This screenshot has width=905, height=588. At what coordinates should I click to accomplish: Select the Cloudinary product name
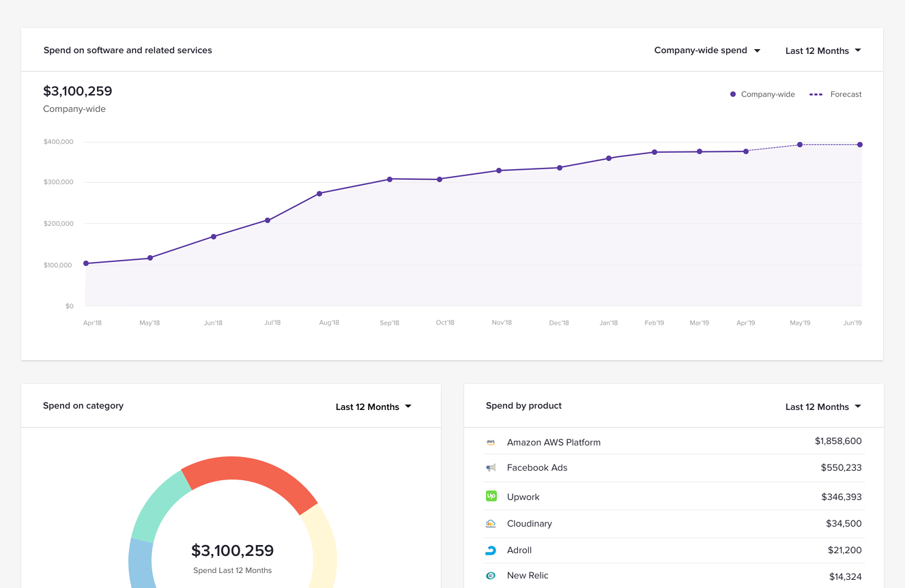coord(530,523)
